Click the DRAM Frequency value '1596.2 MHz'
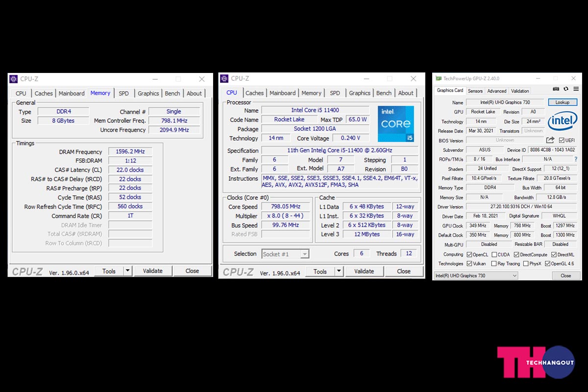 coord(130,152)
